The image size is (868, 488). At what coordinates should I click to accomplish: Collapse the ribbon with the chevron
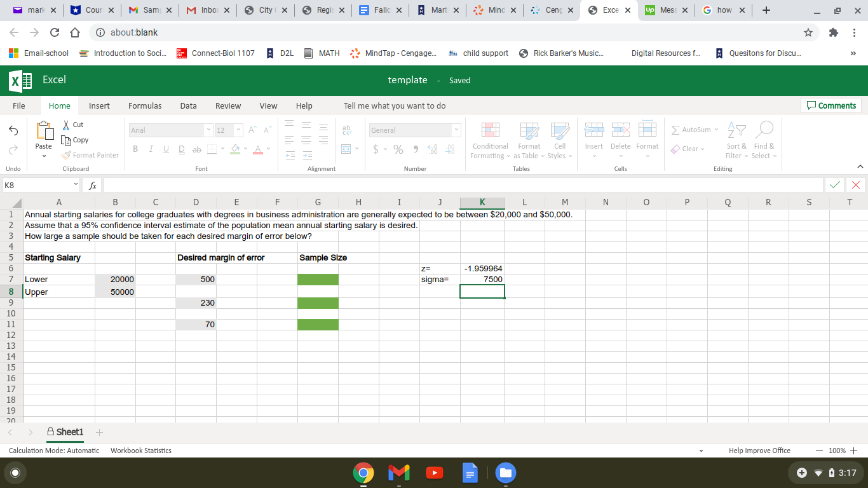click(x=860, y=166)
